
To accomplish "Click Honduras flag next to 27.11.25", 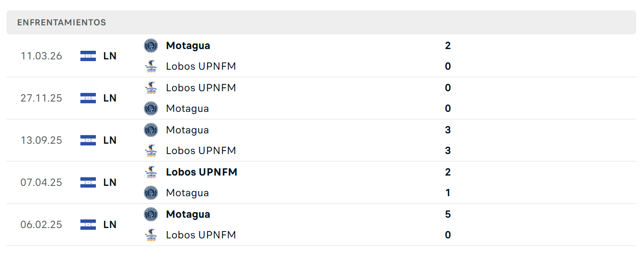I will (88, 98).
